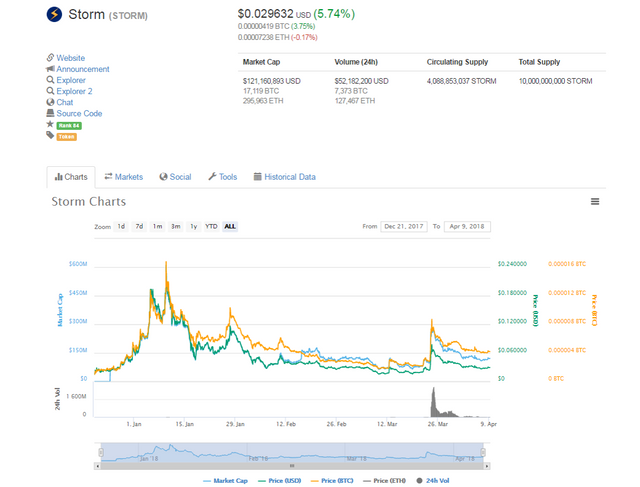Toggle the Market Cap series in legend
This screenshot has width=640, height=487.
tap(225, 481)
